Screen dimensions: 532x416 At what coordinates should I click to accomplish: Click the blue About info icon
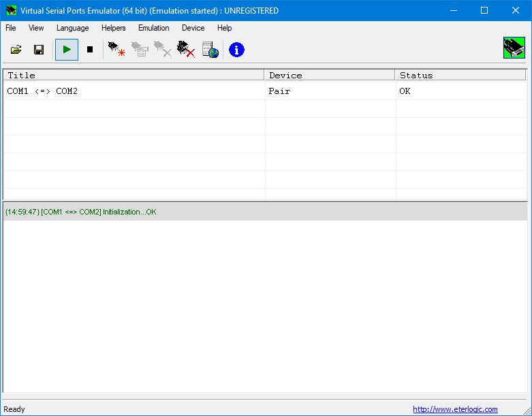(236, 50)
